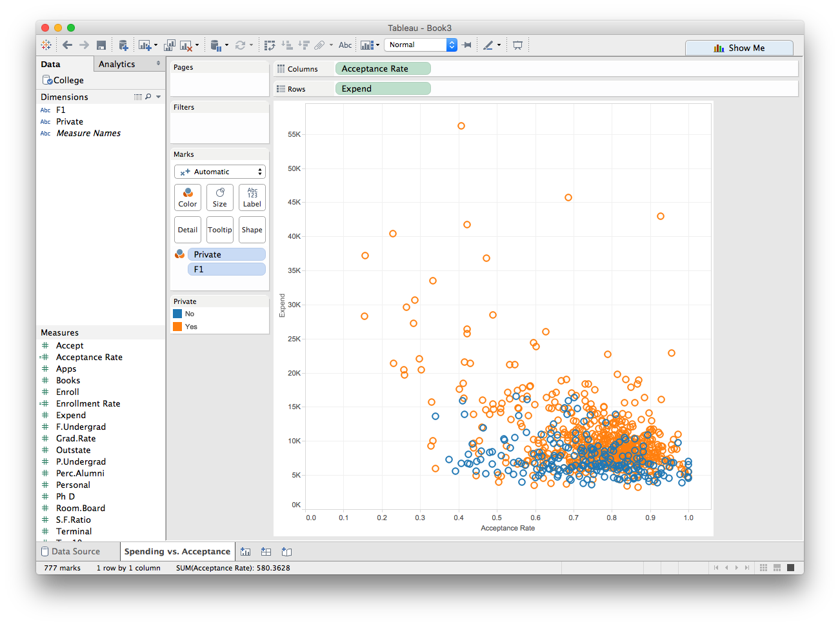Expand the pause auto updates dropdown arrow
This screenshot has width=840, height=626.
coord(226,45)
